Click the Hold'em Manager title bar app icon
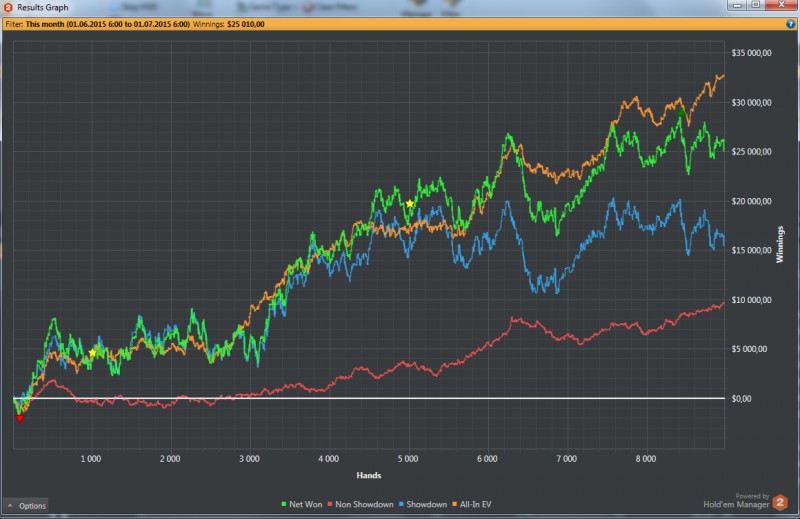800x519 pixels. tap(8, 7)
